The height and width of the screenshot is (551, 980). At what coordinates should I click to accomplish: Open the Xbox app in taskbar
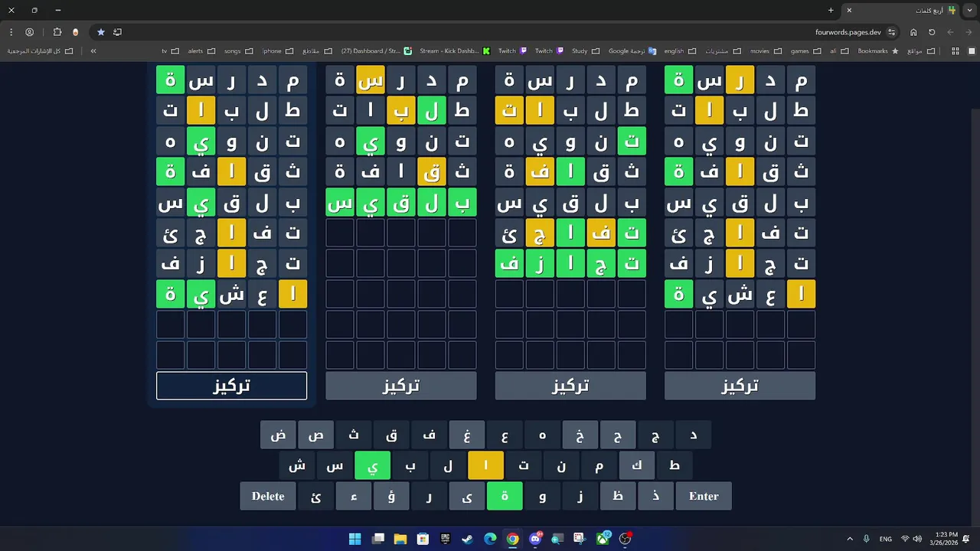pos(603,539)
